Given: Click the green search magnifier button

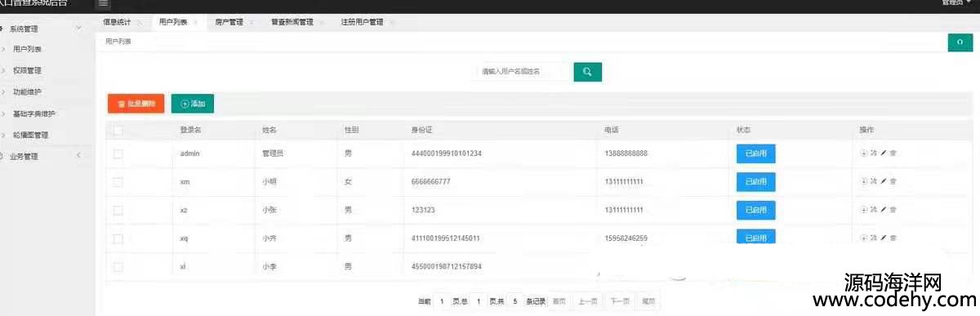Looking at the screenshot, I should [587, 72].
